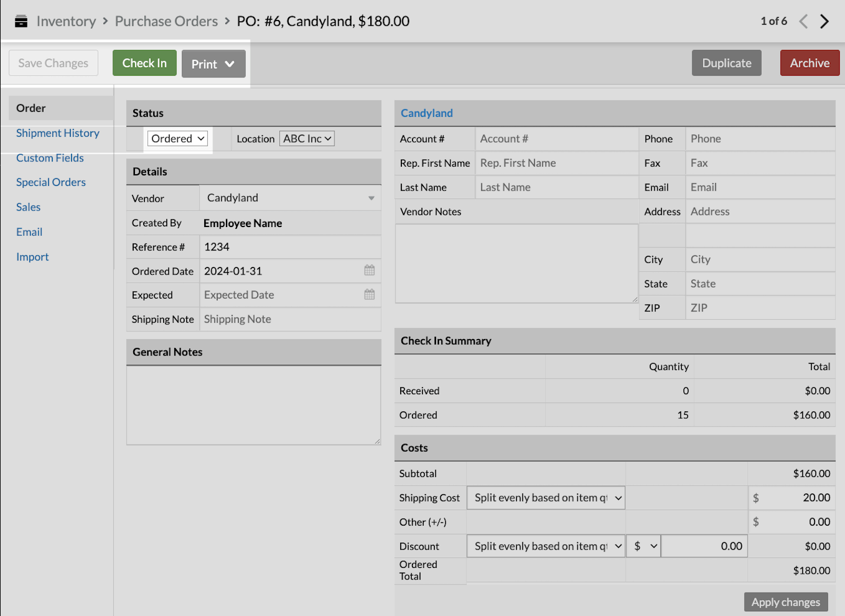Go to next purchase order arrow
Viewport: 845px width, 616px height.
824,22
